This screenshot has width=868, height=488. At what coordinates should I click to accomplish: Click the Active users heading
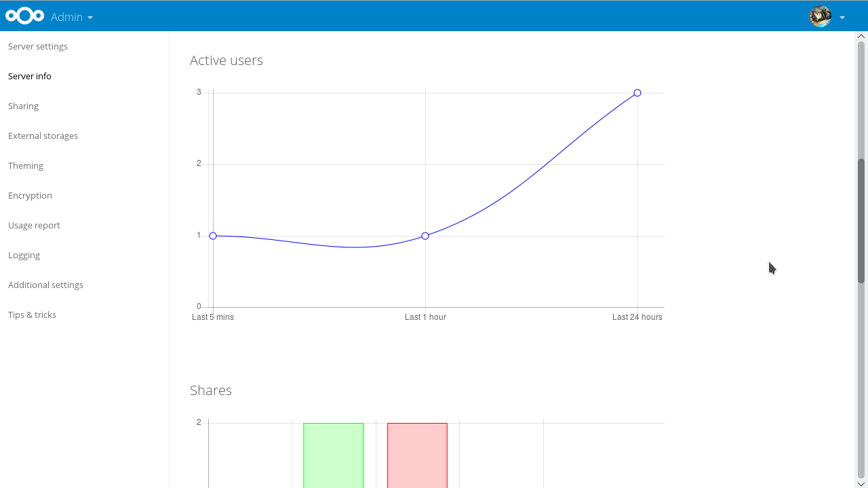point(226,60)
